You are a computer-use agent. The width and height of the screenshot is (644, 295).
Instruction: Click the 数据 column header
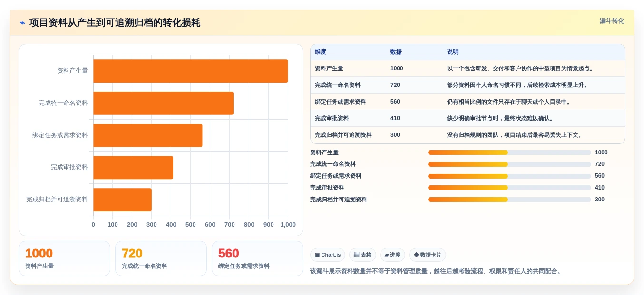click(396, 52)
